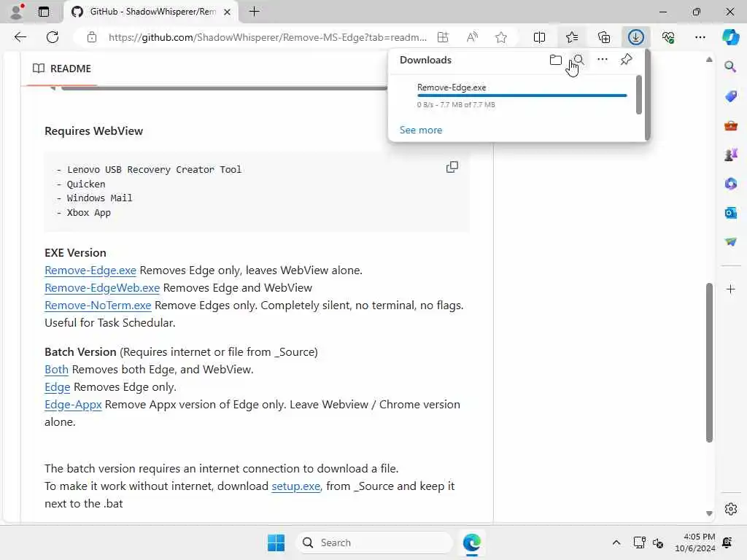Open Copilot in the sidebar
Image resolution: width=747 pixels, height=560 pixels.
point(730,37)
